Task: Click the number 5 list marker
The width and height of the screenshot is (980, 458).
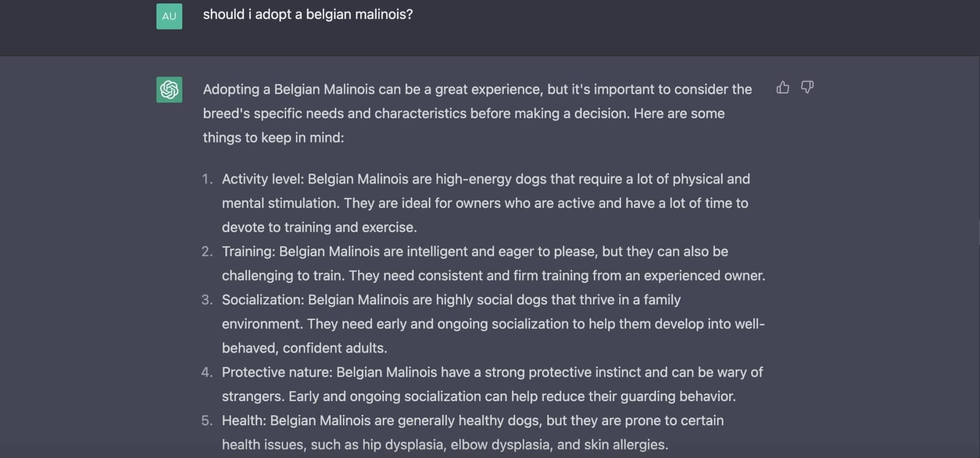Action: coord(207,421)
